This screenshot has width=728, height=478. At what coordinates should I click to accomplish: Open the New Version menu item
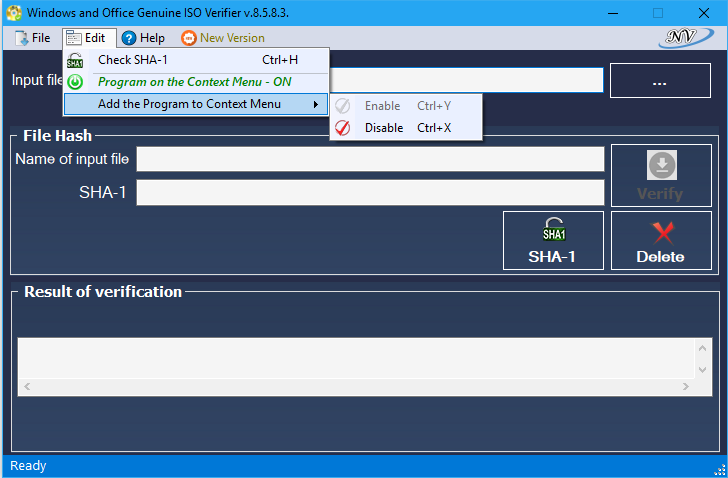pos(223,38)
